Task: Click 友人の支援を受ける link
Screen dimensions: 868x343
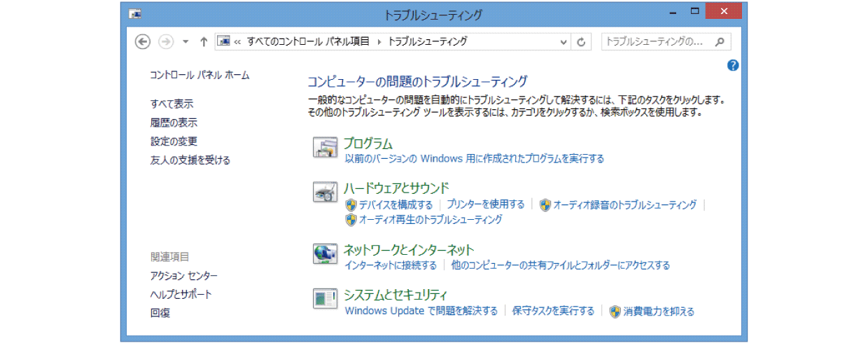Action: click(190, 160)
